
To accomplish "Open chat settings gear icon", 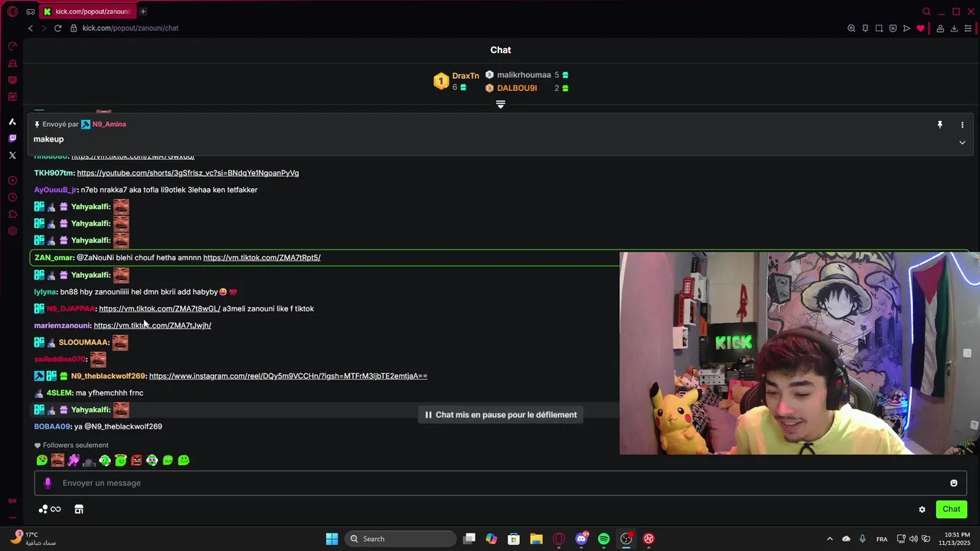I will tap(922, 510).
